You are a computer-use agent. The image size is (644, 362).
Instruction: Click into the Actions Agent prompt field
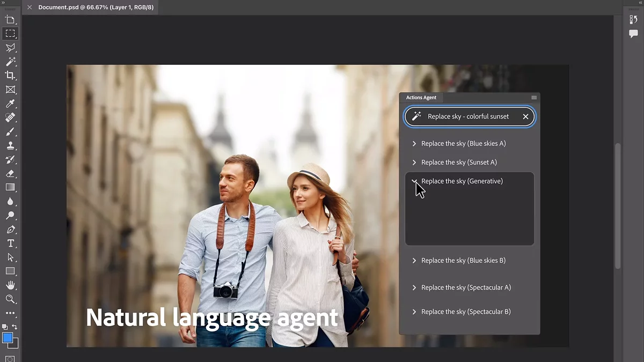pyautogui.click(x=468, y=116)
